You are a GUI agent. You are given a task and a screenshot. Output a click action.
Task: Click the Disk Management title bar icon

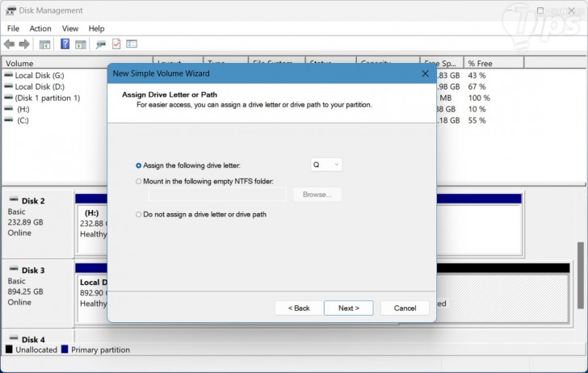coord(10,10)
